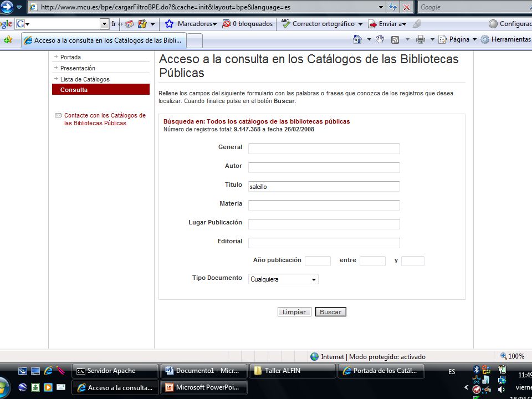Click the Corrector ortográfico spell-check icon
This screenshot has width=532, height=399.
(286, 24)
